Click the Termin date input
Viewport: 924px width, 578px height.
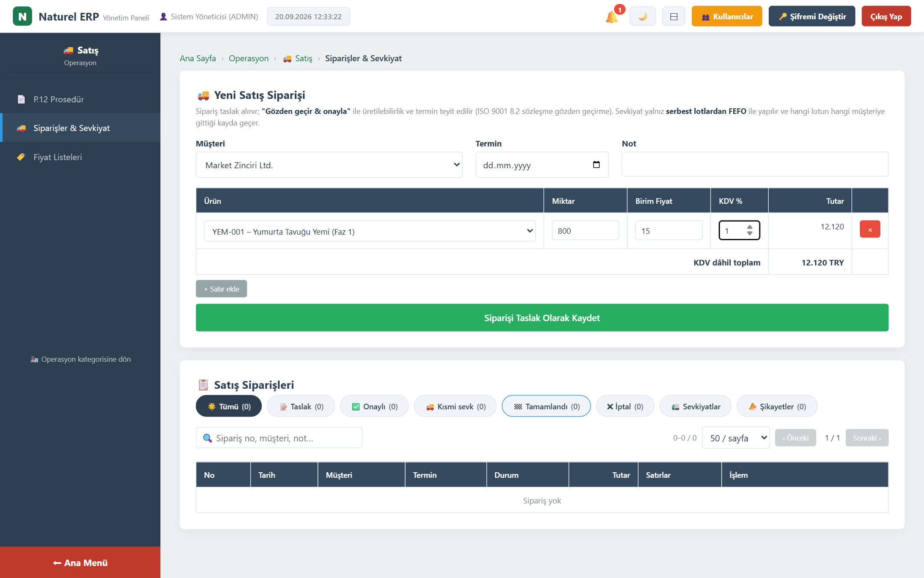[542, 165]
